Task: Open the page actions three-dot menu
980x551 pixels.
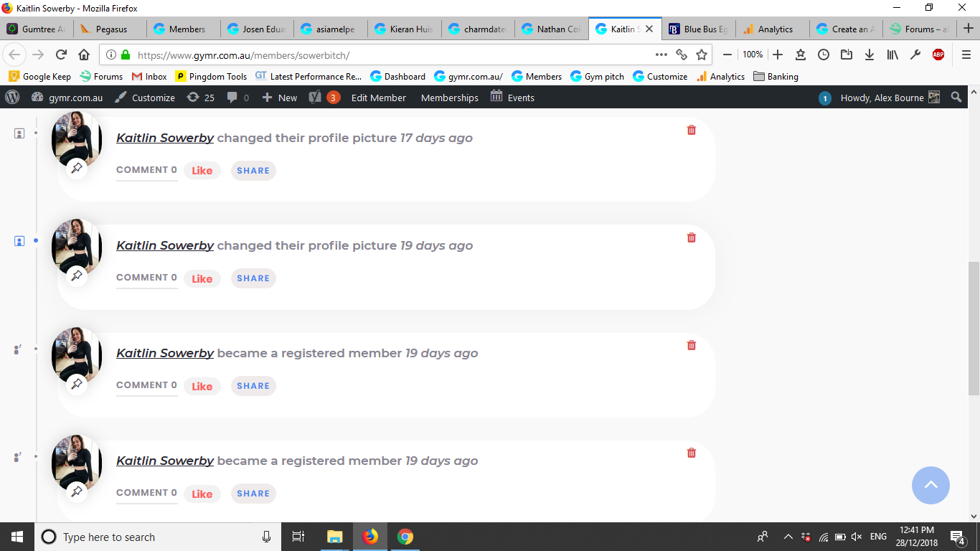Action: click(661, 55)
